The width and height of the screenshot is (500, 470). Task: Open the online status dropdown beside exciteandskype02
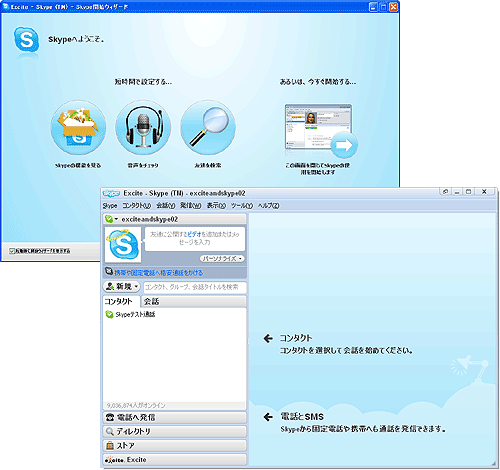(x=116, y=219)
